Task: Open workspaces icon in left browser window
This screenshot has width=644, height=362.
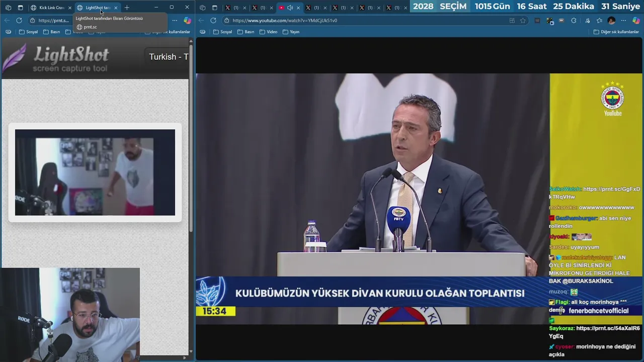Action: [8, 8]
